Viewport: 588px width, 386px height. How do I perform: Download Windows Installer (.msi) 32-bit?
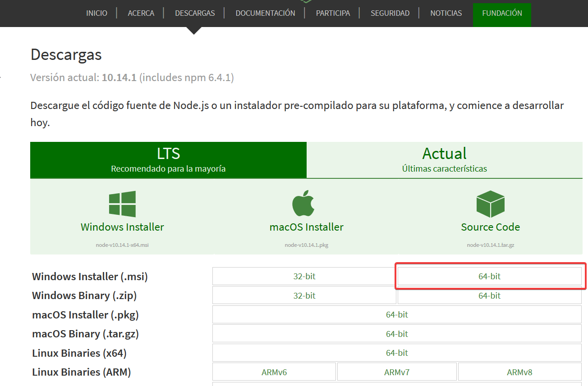pos(304,277)
